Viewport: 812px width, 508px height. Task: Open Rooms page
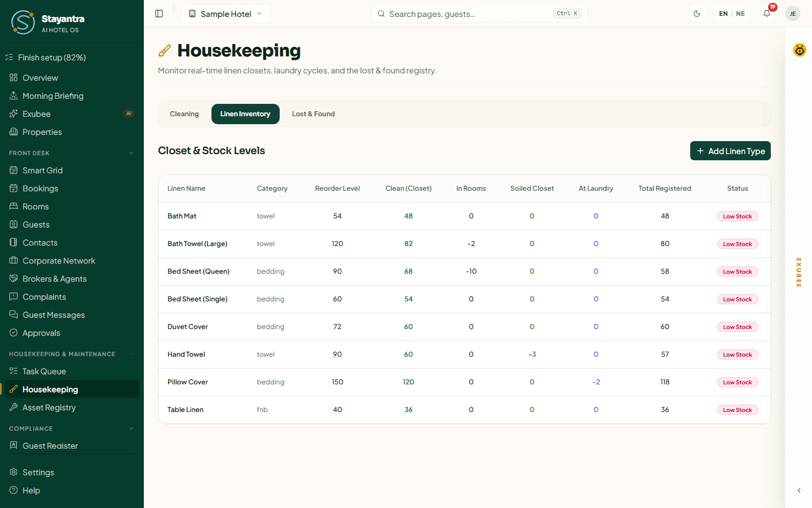click(72, 207)
